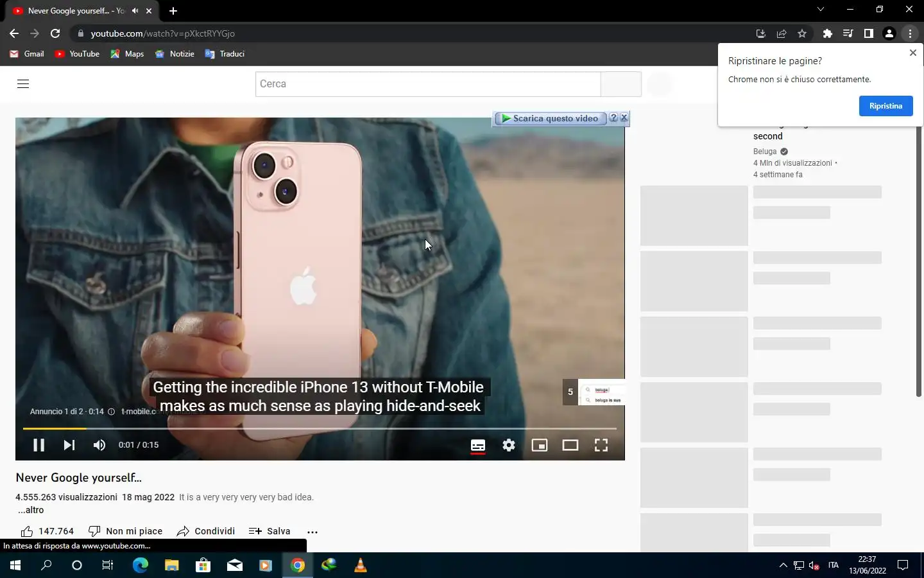Mute tab via speaker icon
924x578 pixels.
[x=135, y=11]
